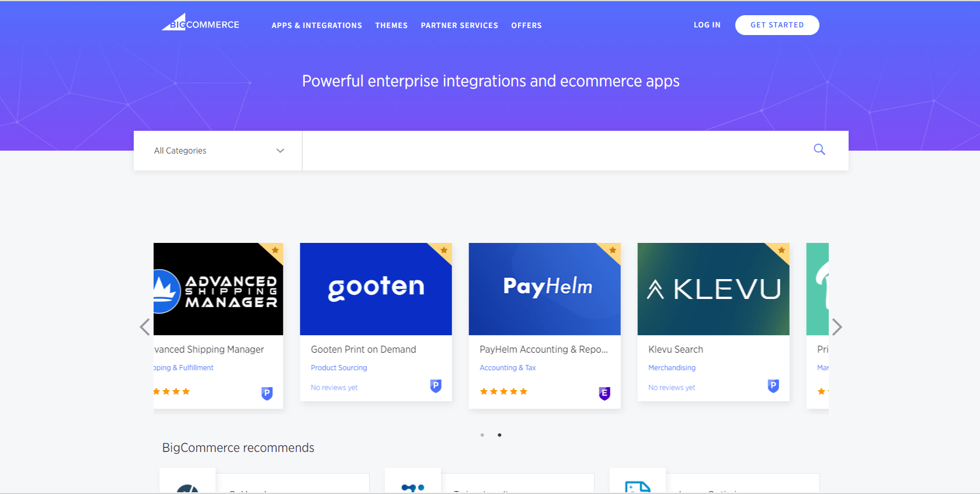Click the P badge on Gooten card

436,386
